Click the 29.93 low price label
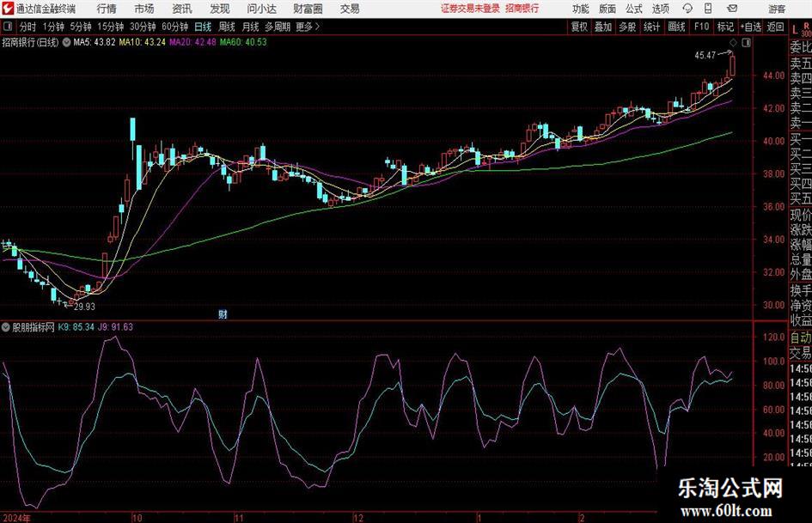The image size is (812, 523). 84,307
